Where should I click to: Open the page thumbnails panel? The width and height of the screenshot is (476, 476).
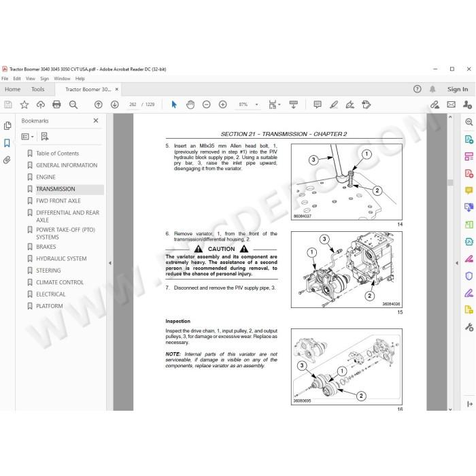tap(7, 126)
